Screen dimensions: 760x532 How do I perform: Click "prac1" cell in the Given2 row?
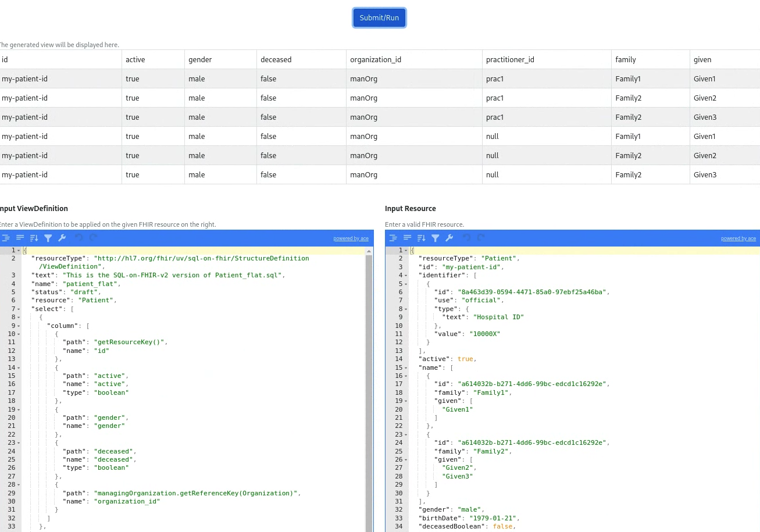(x=547, y=98)
